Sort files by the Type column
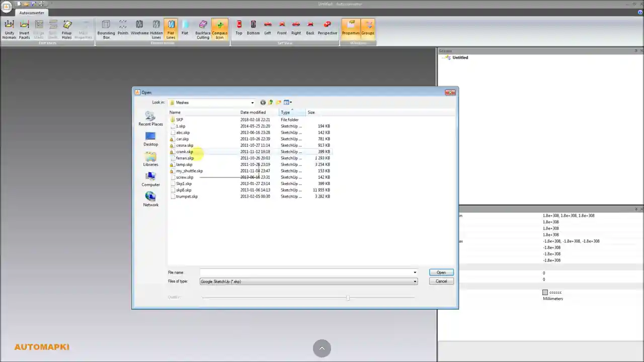644x362 pixels. coord(285,112)
